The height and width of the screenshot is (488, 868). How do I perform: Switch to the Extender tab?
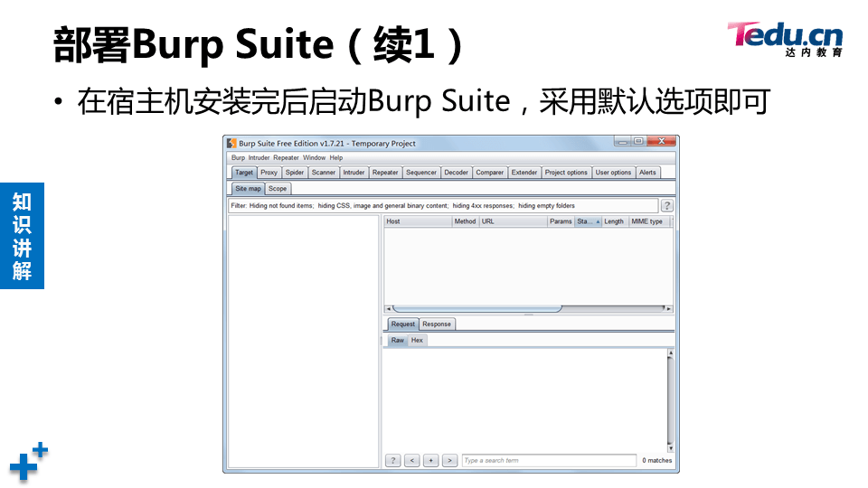[524, 173]
